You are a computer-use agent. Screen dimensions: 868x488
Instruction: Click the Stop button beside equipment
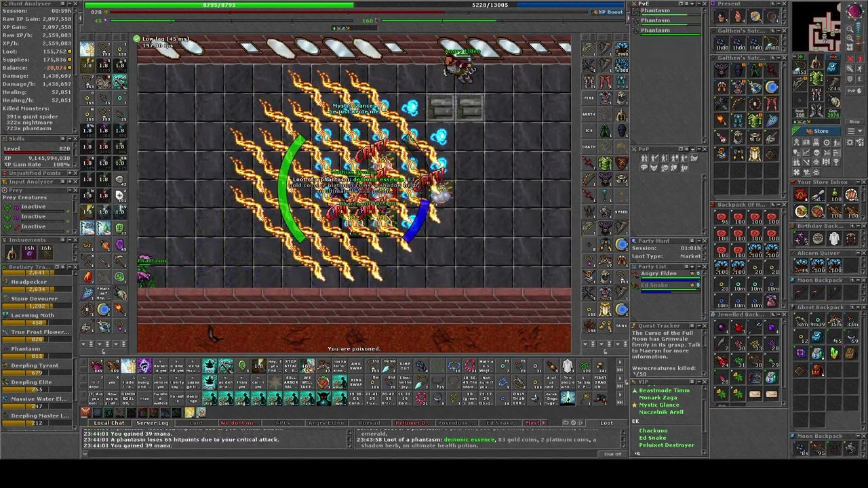(x=854, y=122)
